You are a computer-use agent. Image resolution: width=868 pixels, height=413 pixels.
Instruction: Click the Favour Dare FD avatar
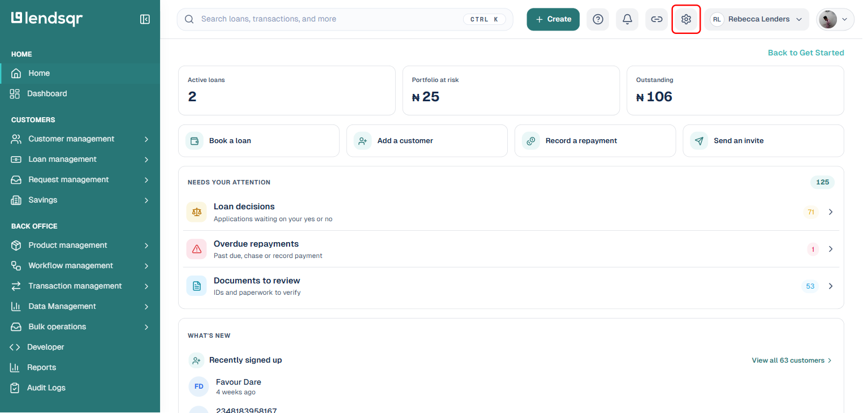[199, 386]
